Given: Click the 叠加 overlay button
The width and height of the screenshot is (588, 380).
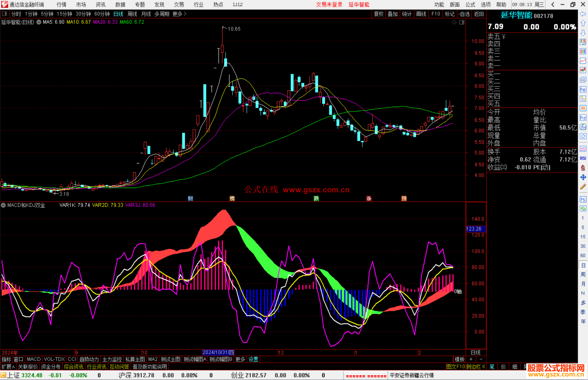Looking at the screenshot, I should coord(393,14).
